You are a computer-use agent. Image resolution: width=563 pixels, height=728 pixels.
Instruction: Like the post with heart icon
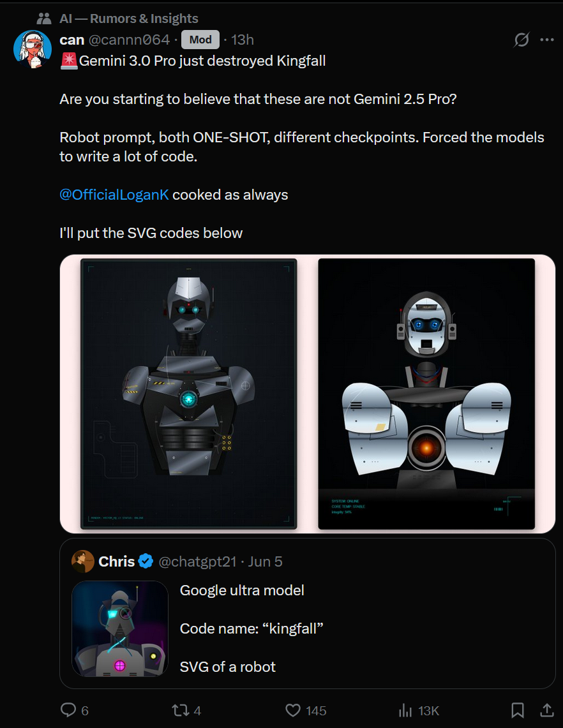(x=292, y=710)
